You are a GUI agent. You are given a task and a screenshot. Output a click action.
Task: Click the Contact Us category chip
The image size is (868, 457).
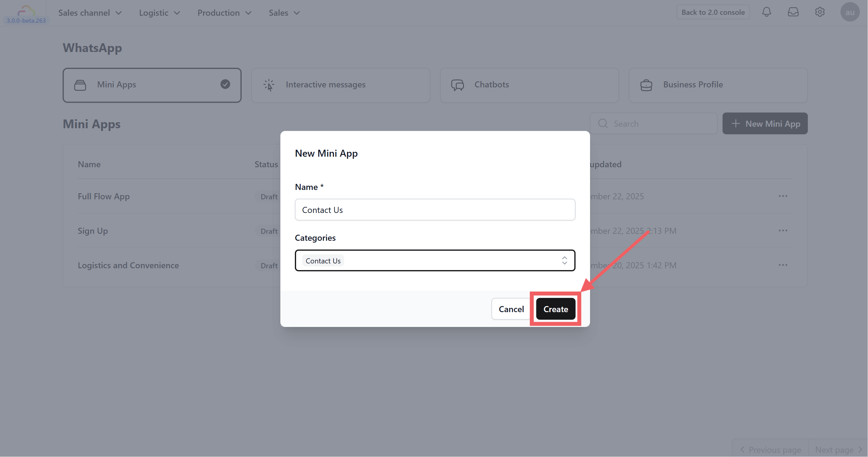click(323, 260)
